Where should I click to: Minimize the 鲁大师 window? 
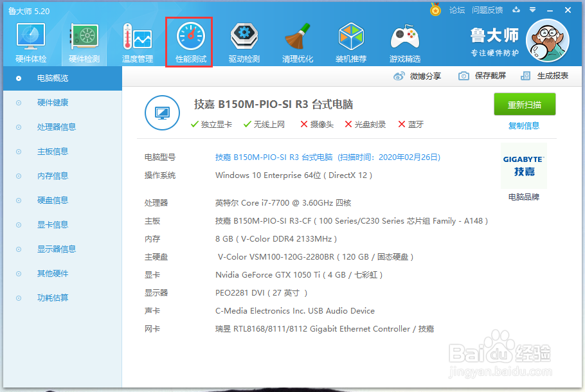(x=550, y=10)
